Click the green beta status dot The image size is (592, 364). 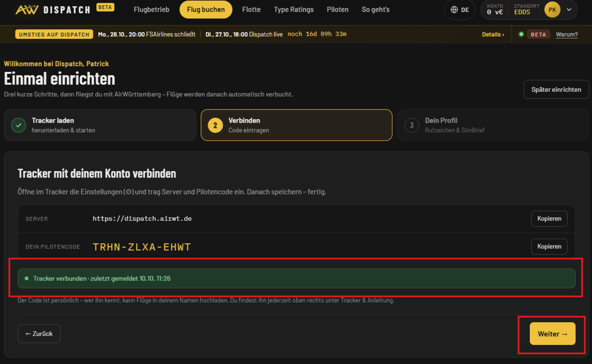click(521, 34)
